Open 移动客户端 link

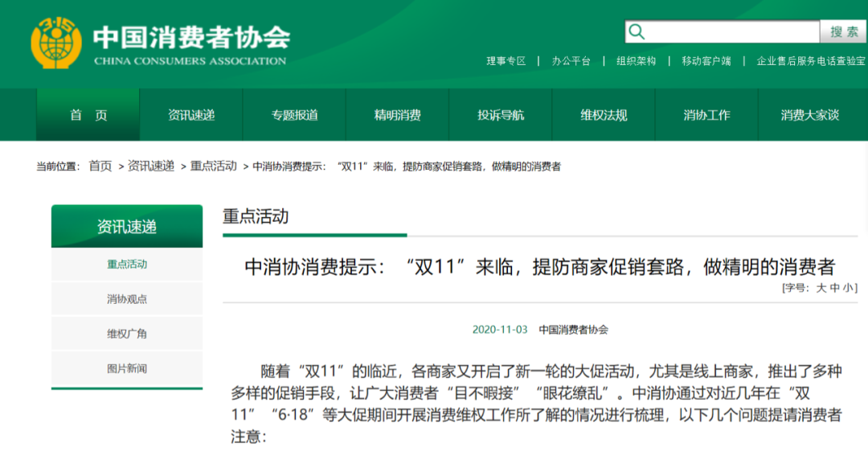click(x=706, y=61)
